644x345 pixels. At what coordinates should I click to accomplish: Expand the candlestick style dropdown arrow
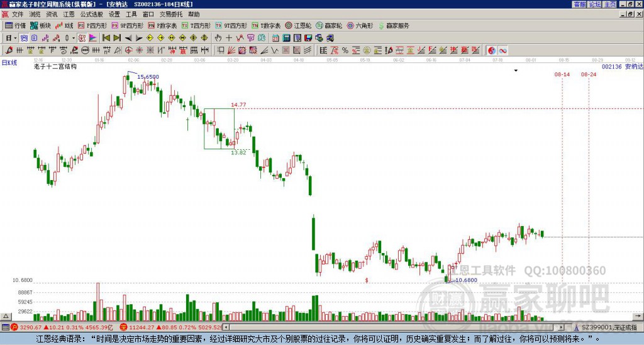(74, 38)
